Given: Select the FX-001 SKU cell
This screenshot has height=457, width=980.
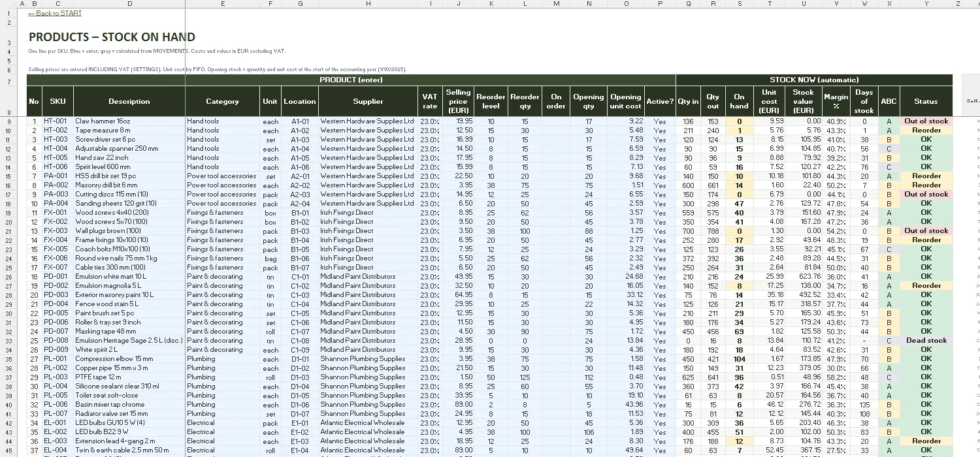Looking at the screenshot, I should (x=57, y=213).
